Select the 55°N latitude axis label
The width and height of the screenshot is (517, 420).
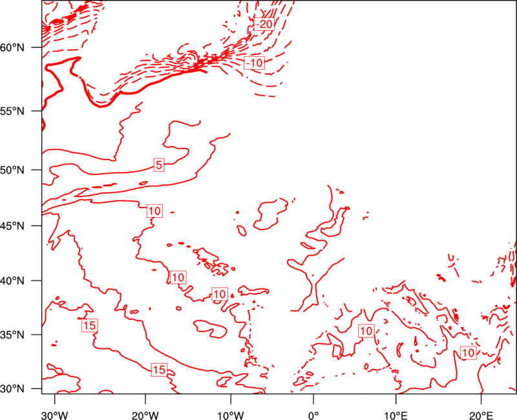12,111
